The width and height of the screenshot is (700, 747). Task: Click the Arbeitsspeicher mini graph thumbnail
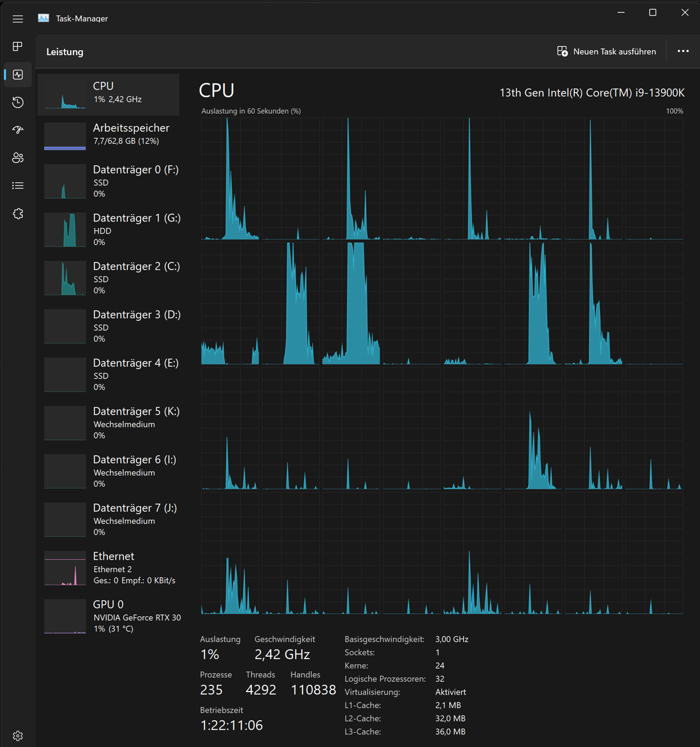point(65,136)
